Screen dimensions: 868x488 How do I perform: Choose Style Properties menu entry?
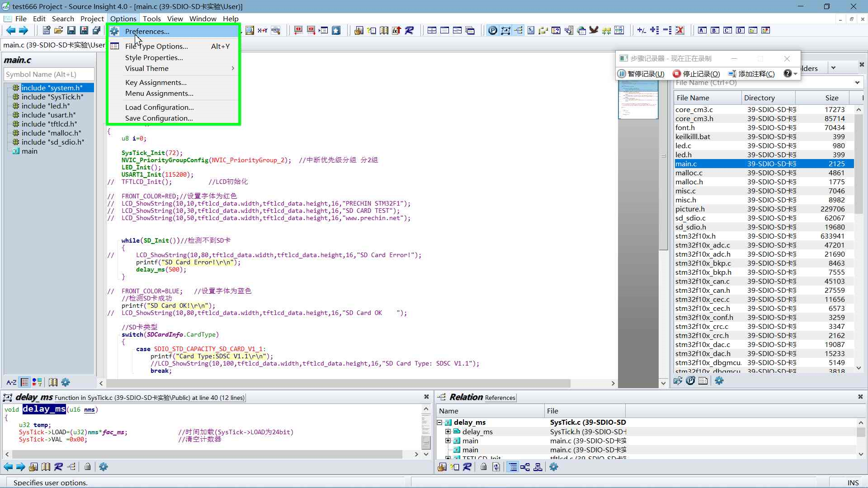(174, 58)
